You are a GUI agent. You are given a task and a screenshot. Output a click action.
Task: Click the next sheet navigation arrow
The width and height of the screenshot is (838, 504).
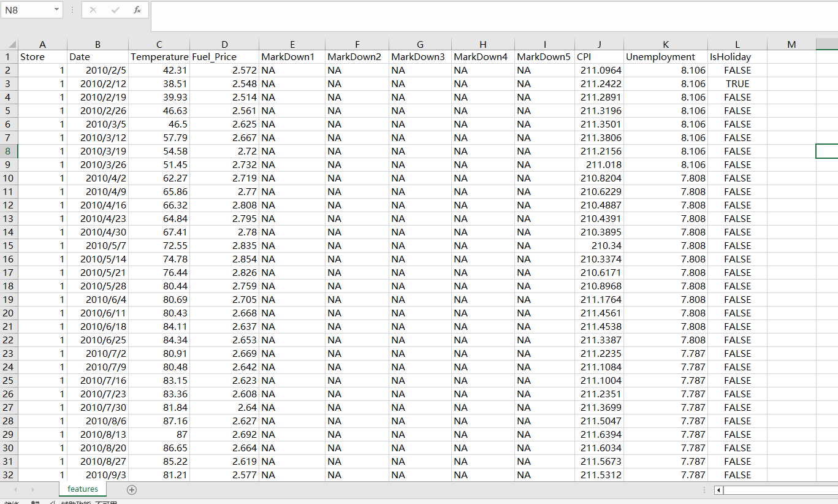pos(32,489)
